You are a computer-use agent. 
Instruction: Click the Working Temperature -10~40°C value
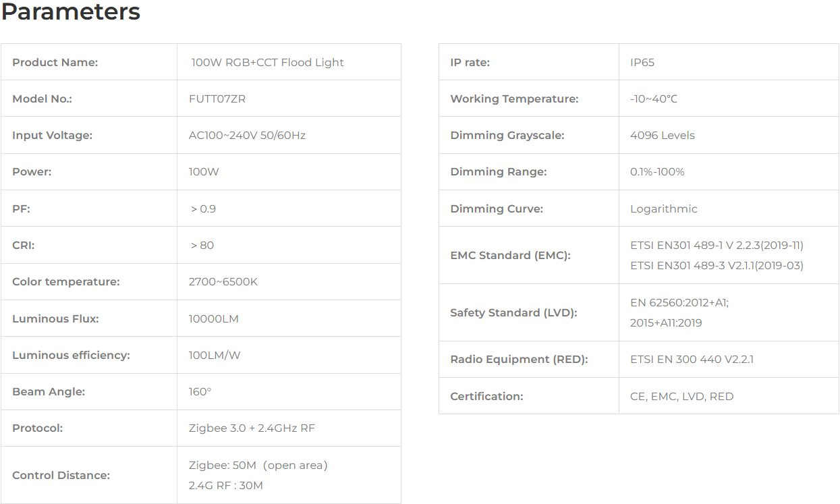point(654,99)
